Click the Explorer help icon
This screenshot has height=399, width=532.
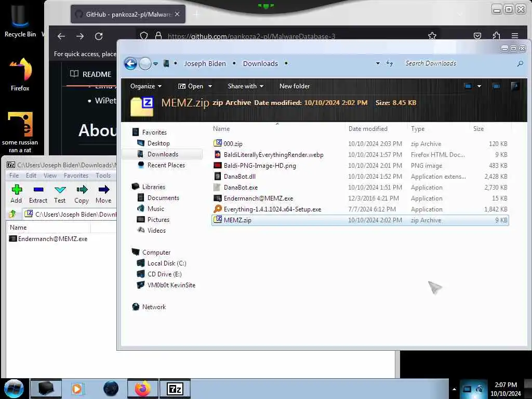point(515,86)
